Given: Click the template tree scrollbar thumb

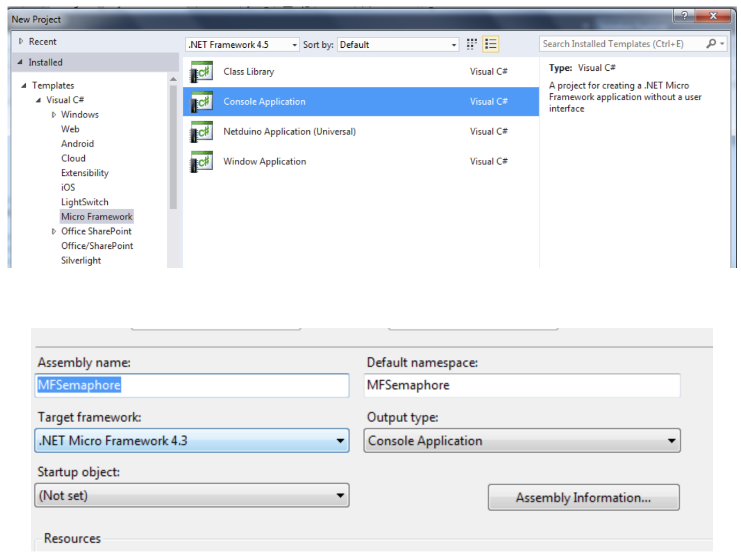Looking at the screenshot, I should (173, 147).
